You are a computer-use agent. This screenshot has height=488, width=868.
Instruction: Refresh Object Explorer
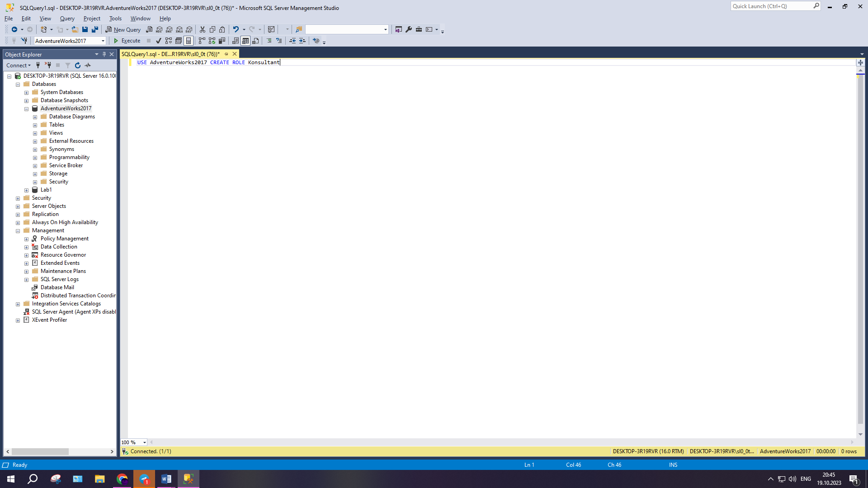click(78, 66)
